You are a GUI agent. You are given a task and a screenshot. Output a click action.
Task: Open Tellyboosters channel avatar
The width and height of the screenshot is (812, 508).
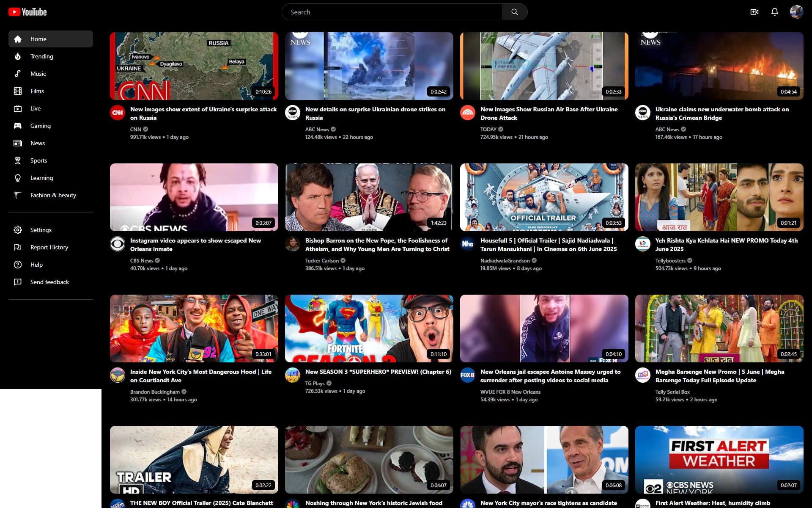tap(643, 244)
